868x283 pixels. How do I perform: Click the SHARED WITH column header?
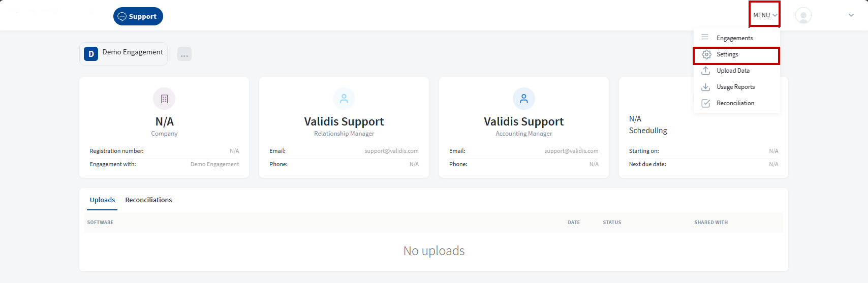point(711,223)
